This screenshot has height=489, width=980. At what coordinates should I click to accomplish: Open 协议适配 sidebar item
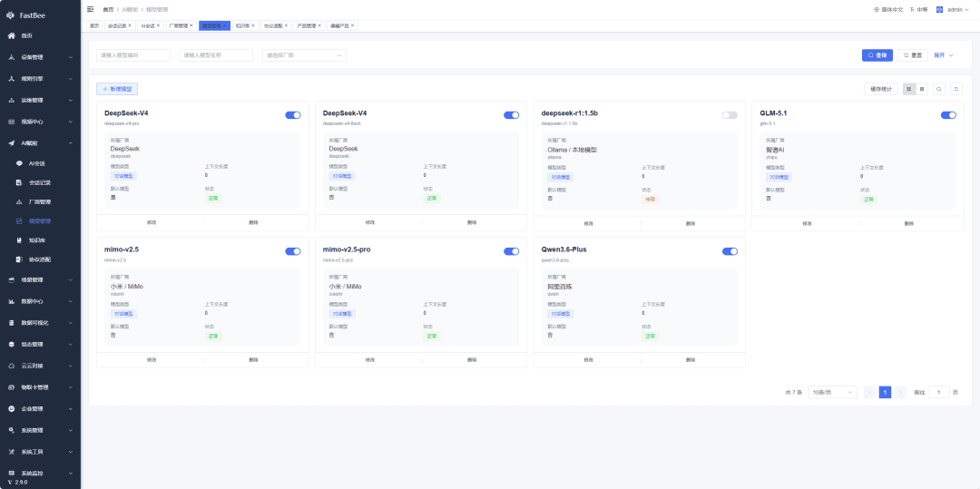pos(40,259)
